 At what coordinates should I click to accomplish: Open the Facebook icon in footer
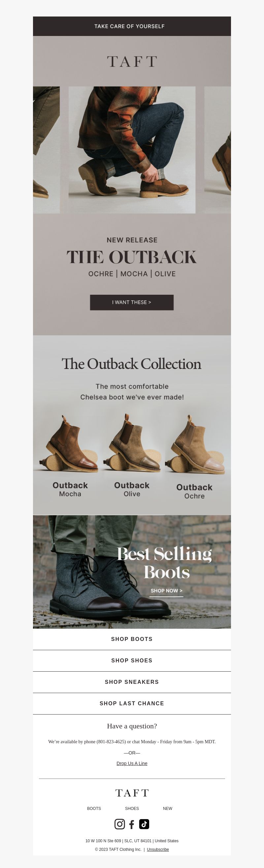coord(132,824)
